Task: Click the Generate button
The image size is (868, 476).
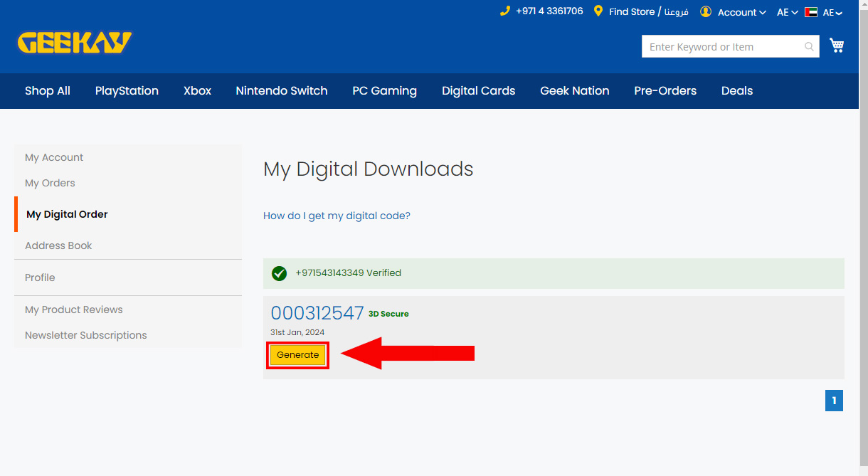Action: (298, 355)
